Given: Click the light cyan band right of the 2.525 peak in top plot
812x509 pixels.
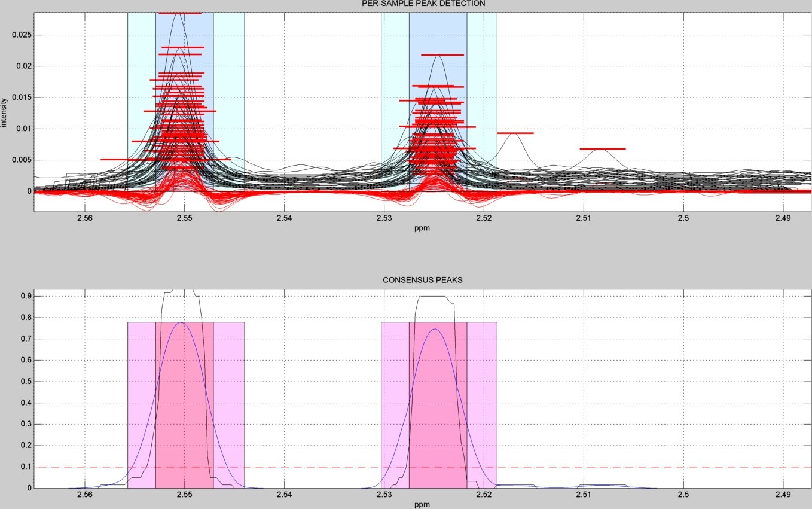Looking at the screenshot, I should click(x=481, y=90).
